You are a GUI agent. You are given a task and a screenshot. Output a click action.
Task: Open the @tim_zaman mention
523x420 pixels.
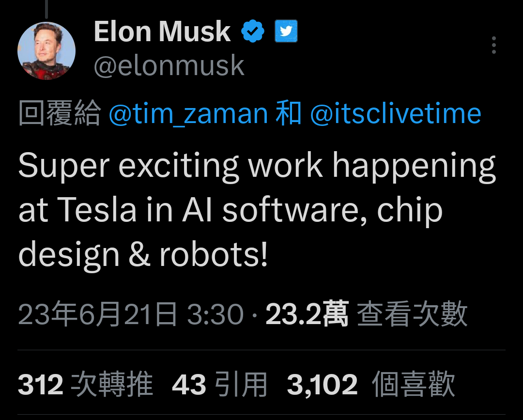tap(188, 114)
